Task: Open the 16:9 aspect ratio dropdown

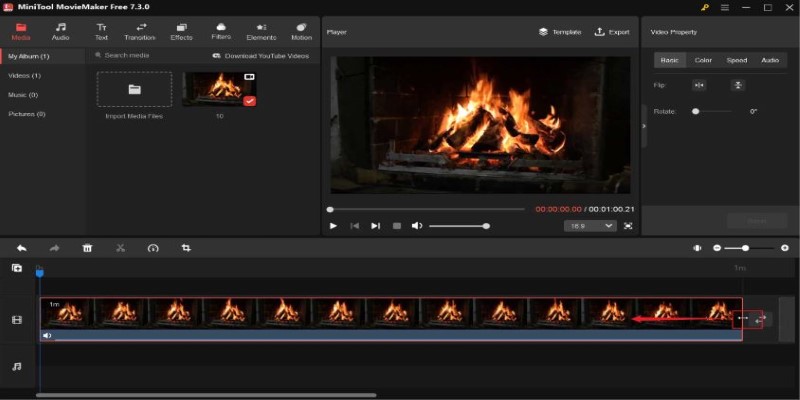Action: point(589,226)
